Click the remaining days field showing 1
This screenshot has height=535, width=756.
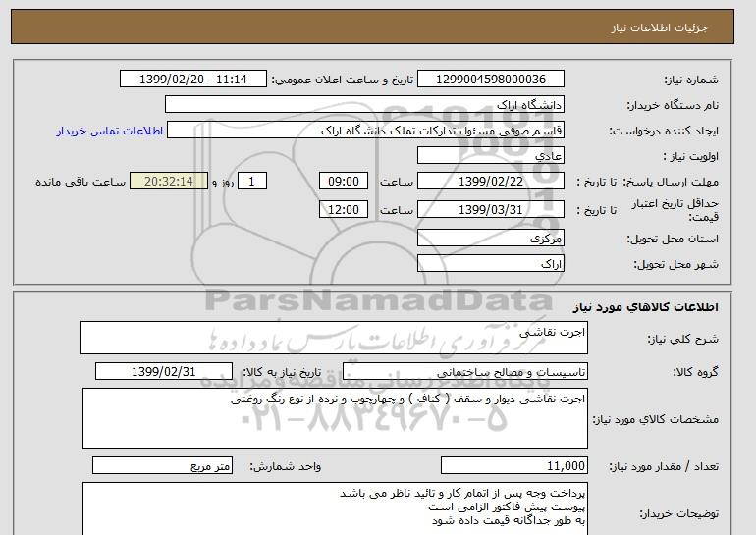pyautogui.click(x=251, y=182)
